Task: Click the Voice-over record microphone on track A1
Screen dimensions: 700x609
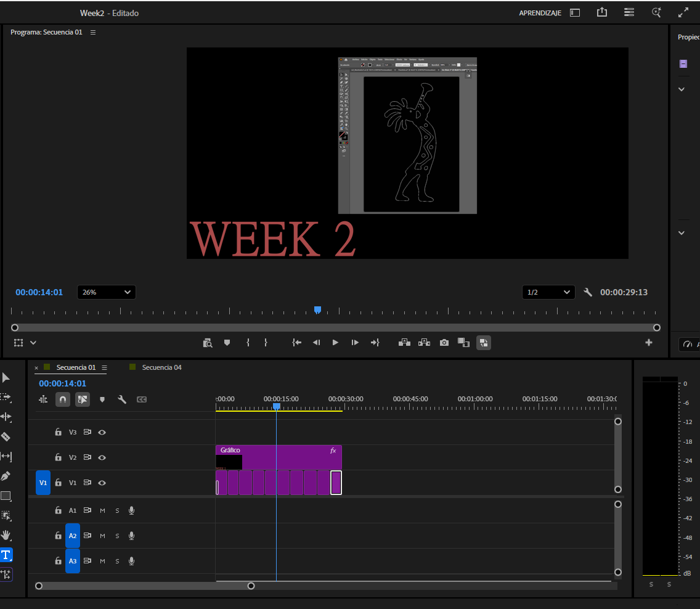Action: tap(131, 510)
